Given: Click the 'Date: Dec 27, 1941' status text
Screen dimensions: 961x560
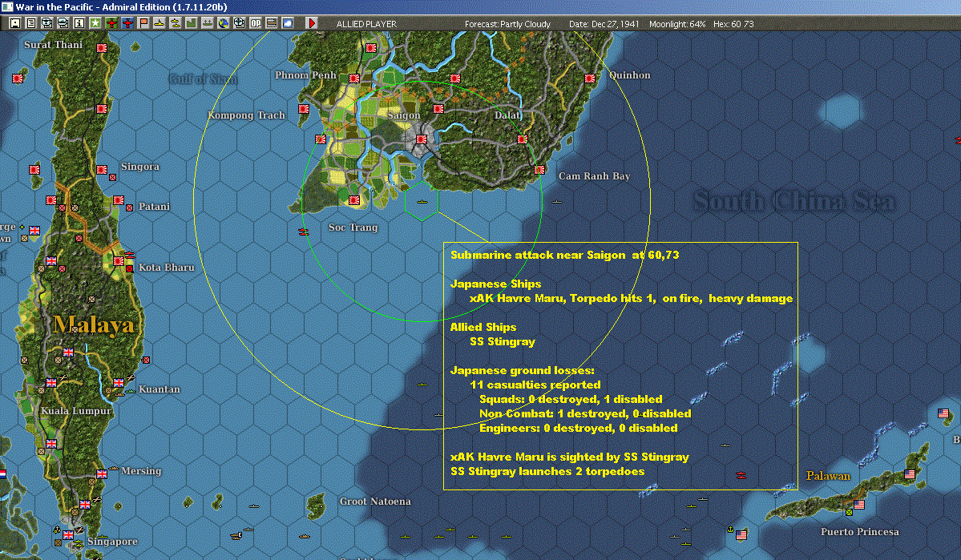Looking at the screenshot, I should coord(604,24).
